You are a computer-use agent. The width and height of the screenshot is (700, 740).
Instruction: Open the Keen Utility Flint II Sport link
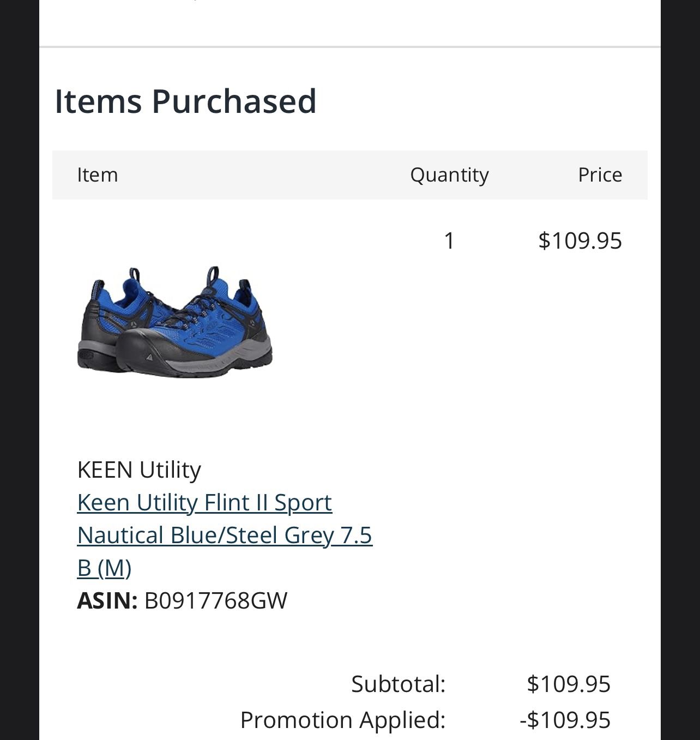point(204,502)
